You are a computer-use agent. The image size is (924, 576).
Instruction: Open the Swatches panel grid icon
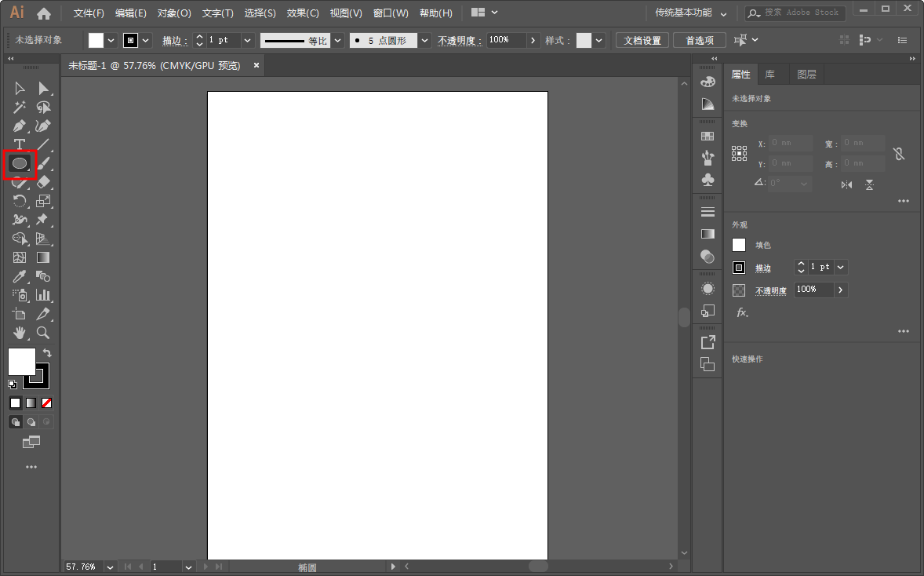pyautogui.click(x=708, y=137)
